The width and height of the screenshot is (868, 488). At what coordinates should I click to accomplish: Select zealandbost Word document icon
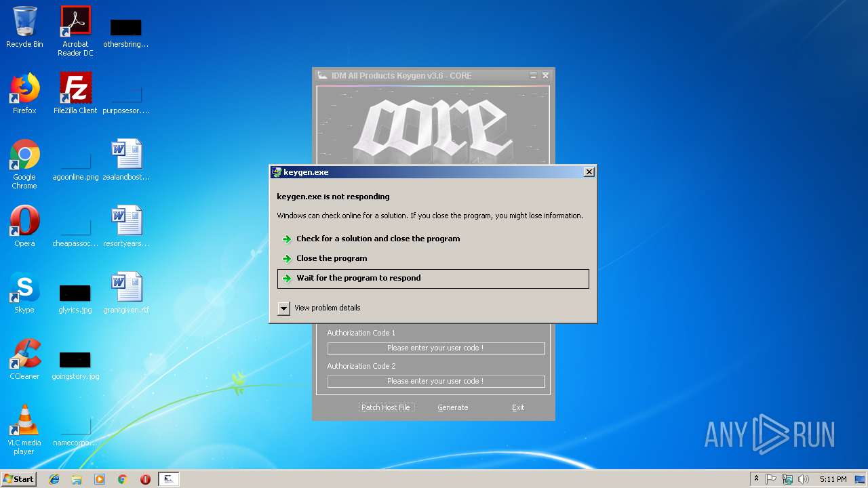pos(126,160)
